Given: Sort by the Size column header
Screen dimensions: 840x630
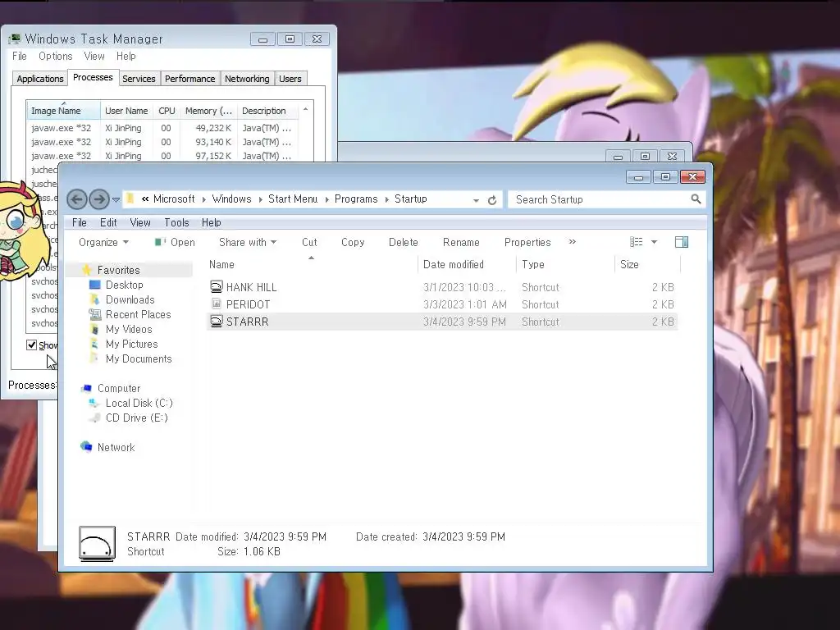Looking at the screenshot, I should pos(648,264).
